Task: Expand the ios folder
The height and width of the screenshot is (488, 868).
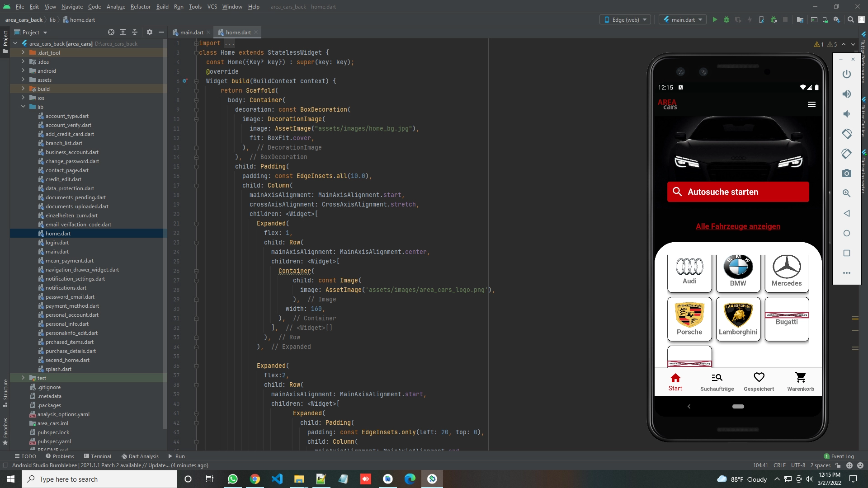Action: [x=23, y=98]
